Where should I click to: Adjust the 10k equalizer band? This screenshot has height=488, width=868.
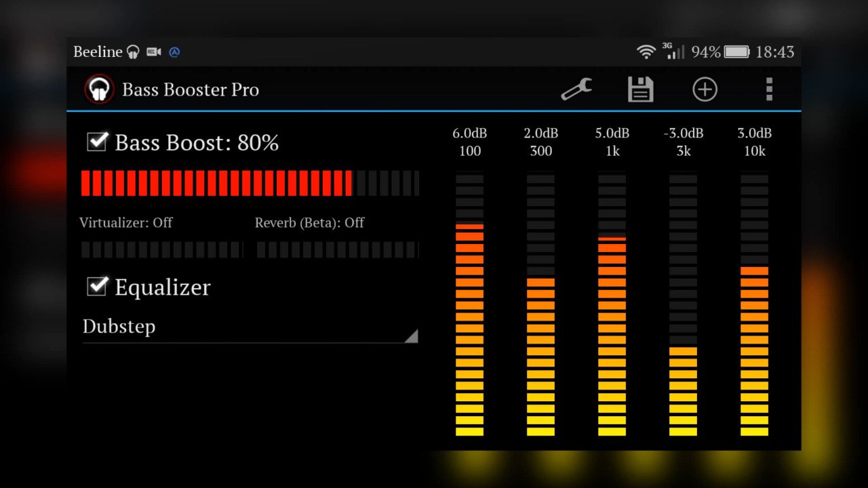tap(755, 305)
